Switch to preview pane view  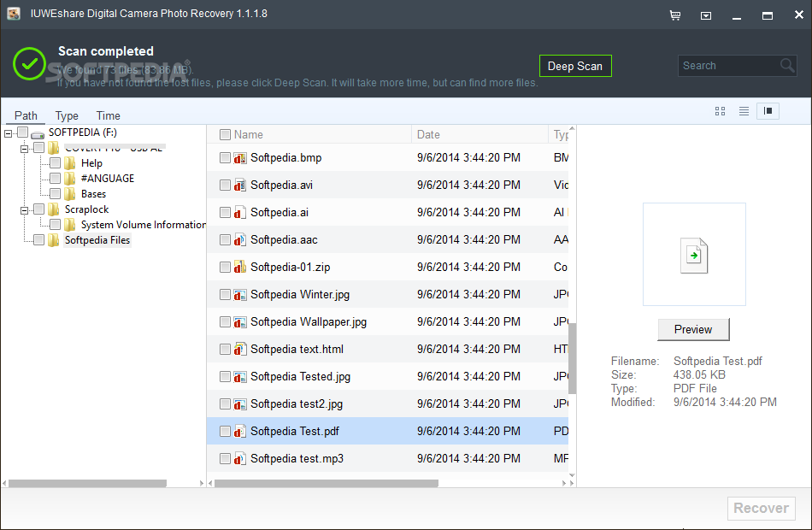pos(768,111)
